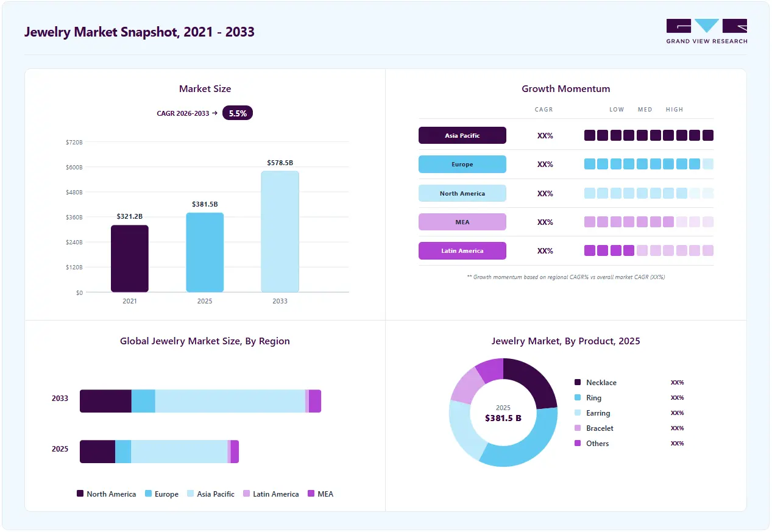The height and width of the screenshot is (532, 772).
Task: Click the Necklace XX% share value
Action: coord(677,383)
